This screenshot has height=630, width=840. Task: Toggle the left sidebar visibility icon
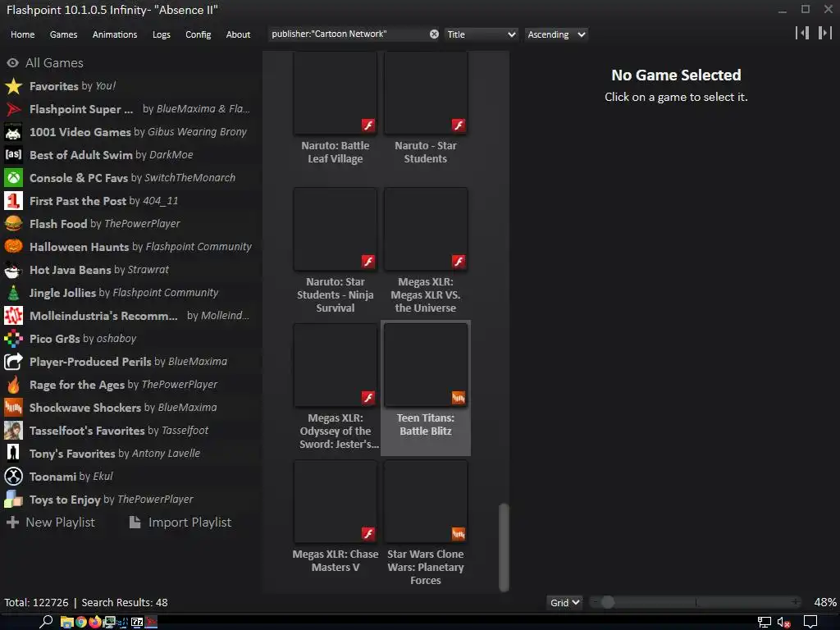point(802,33)
